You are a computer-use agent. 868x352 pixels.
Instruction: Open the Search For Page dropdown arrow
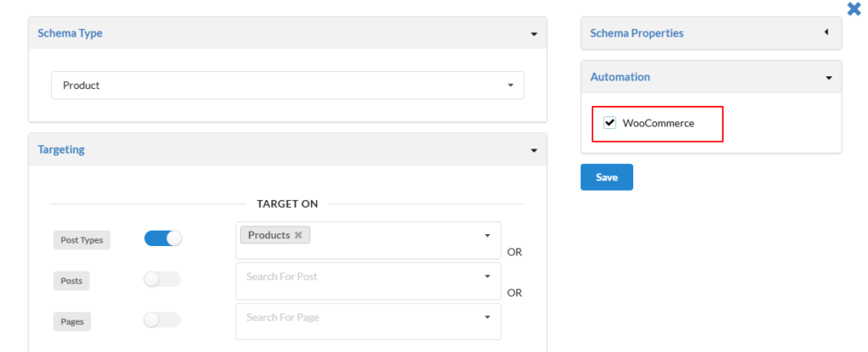pyautogui.click(x=487, y=317)
